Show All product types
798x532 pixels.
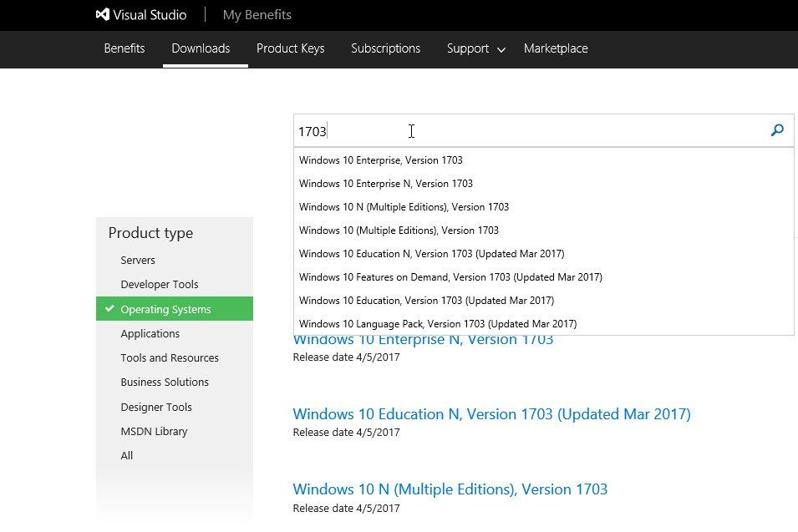(x=127, y=456)
